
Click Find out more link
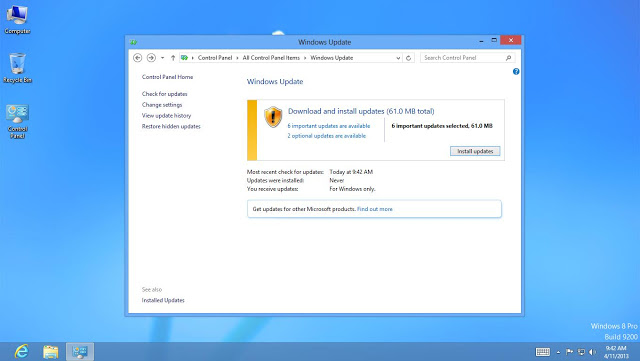(x=375, y=209)
